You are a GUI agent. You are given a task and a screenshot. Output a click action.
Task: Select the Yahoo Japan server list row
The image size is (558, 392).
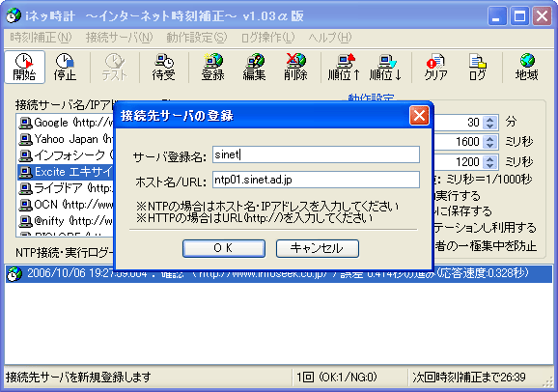click(66, 139)
